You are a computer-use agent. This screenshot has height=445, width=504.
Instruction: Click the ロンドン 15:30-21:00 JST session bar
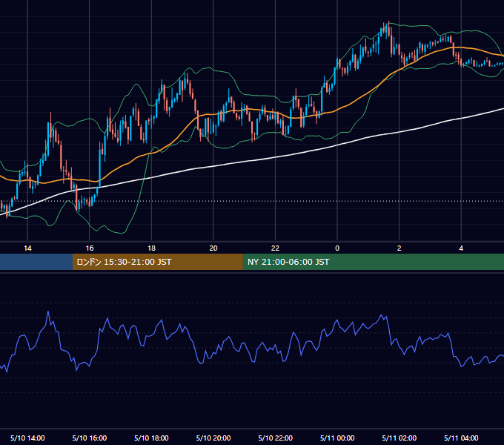coord(157,262)
